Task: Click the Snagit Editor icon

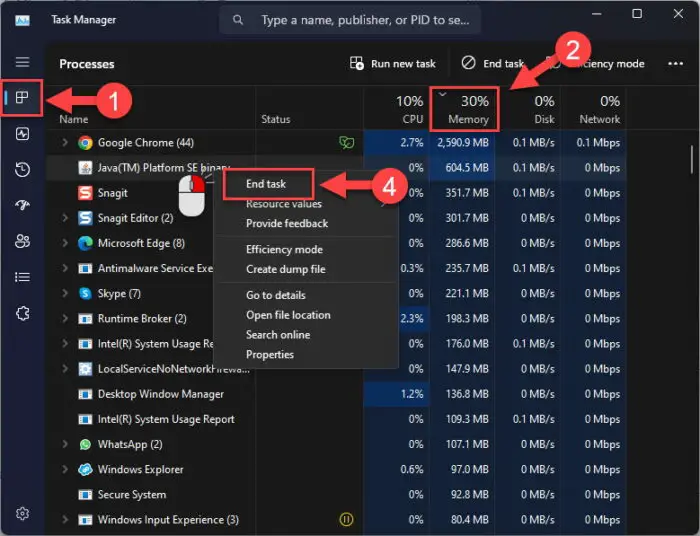Action: (x=85, y=218)
